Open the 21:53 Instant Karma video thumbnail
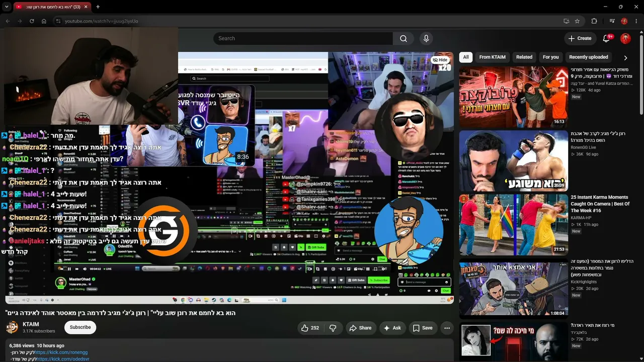 coord(513,225)
